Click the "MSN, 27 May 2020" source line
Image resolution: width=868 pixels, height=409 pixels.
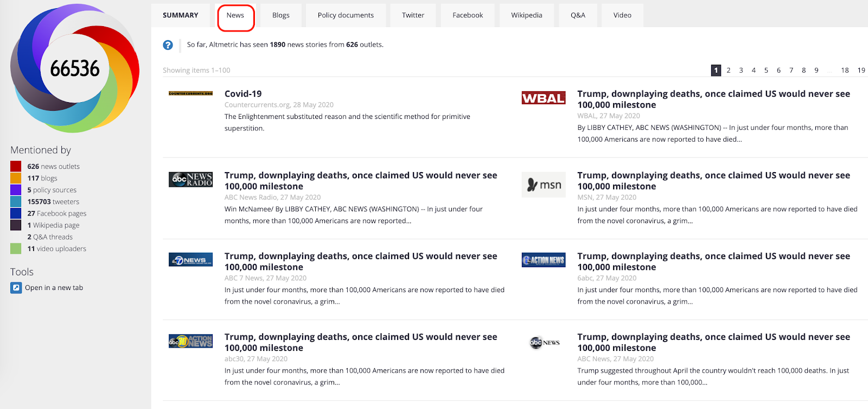607,197
